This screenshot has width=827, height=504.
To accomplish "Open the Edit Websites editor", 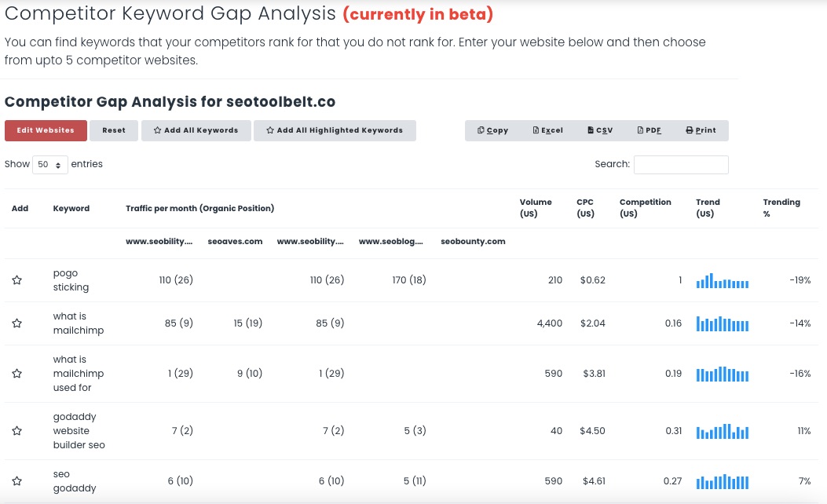I will [x=46, y=130].
